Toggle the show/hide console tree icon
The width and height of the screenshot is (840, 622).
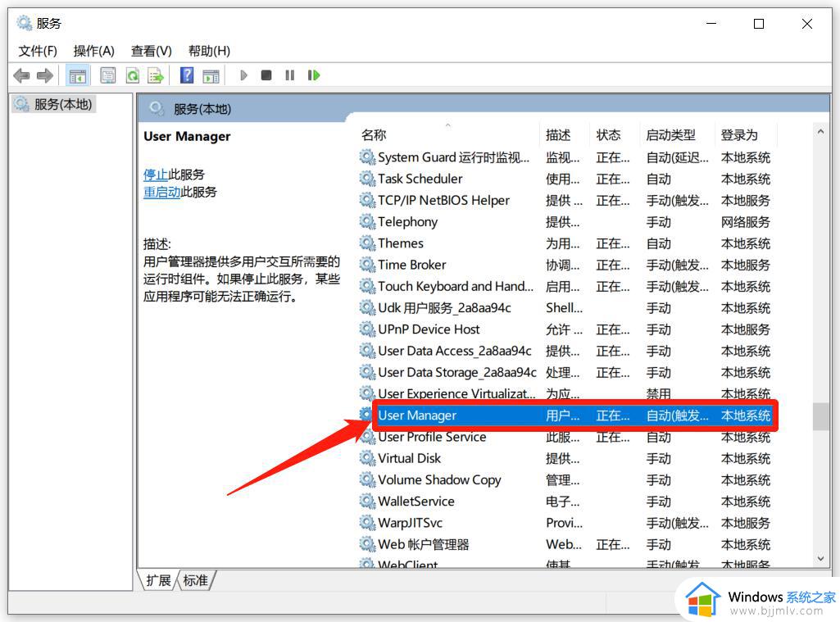coord(77,75)
